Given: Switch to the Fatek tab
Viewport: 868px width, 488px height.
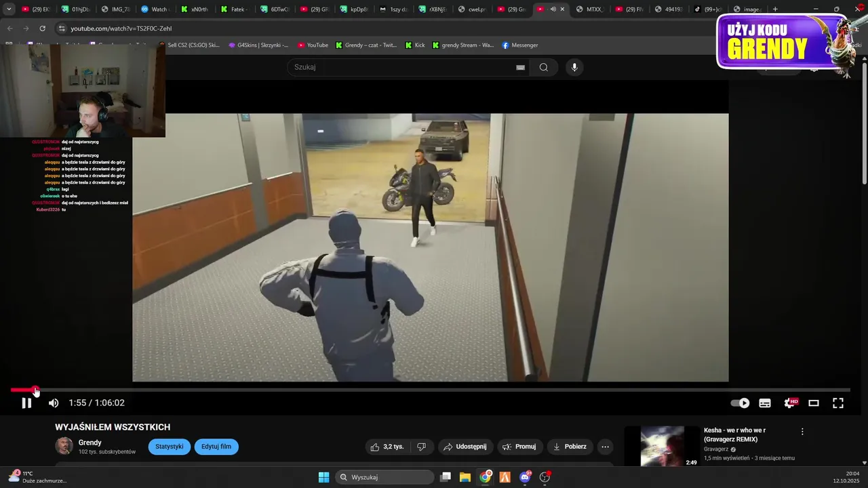Looking at the screenshot, I should pyautogui.click(x=234, y=9).
